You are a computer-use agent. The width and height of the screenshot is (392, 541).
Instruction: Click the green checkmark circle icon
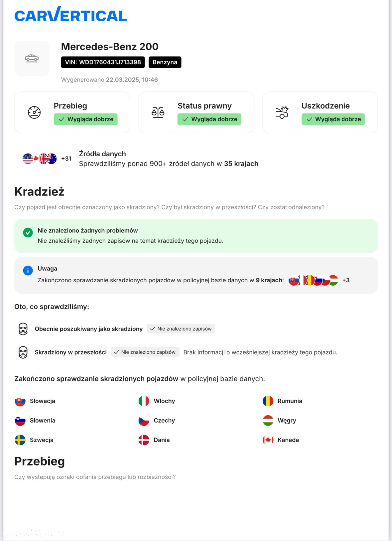tap(28, 232)
